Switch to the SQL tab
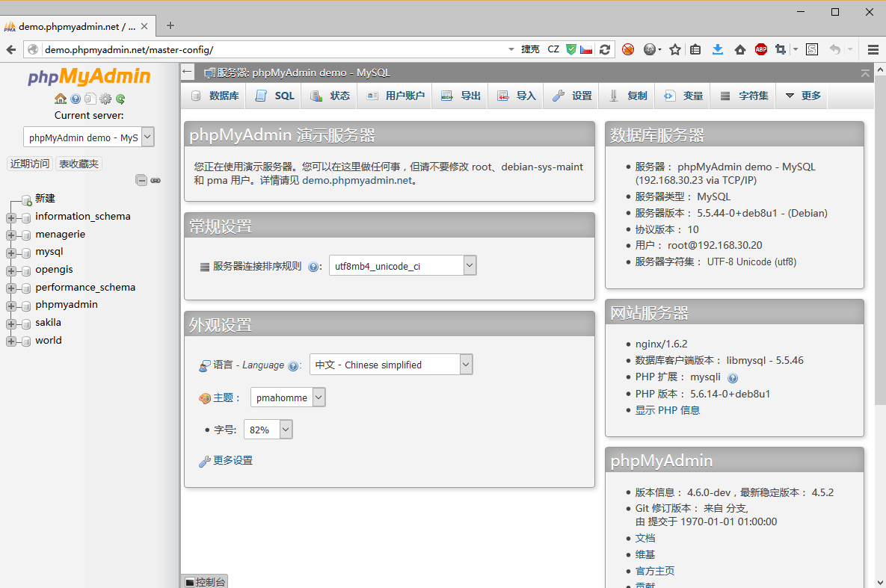Image resolution: width=886 pixels, height=588 pixels. click(275, 96)
